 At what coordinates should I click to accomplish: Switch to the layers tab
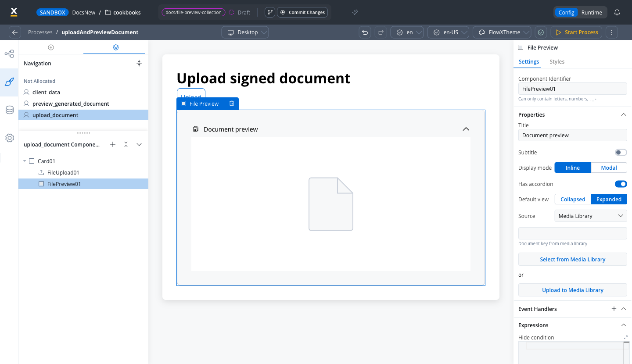116,47
